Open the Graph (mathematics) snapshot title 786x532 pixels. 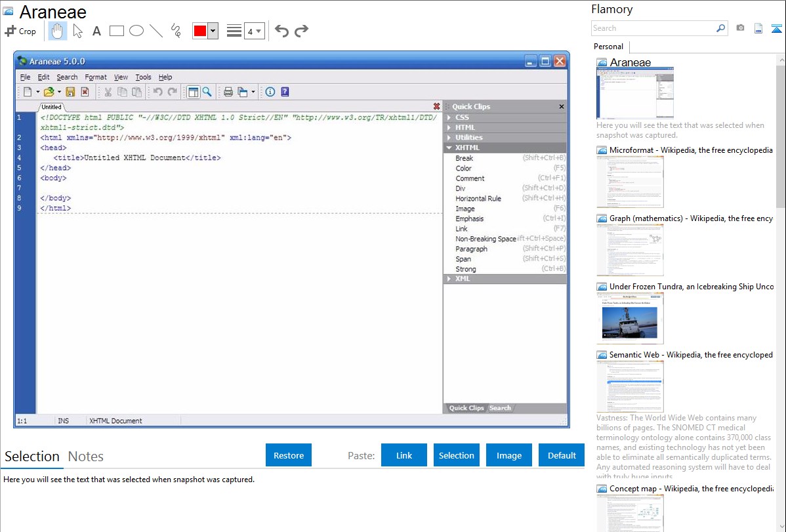[691, 218]
